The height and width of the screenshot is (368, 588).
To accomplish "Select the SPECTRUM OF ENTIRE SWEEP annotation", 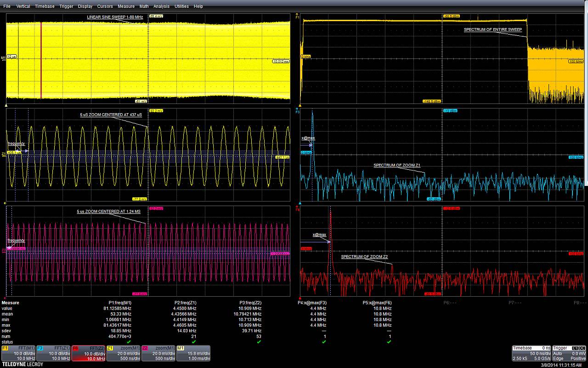I will 493,29.
